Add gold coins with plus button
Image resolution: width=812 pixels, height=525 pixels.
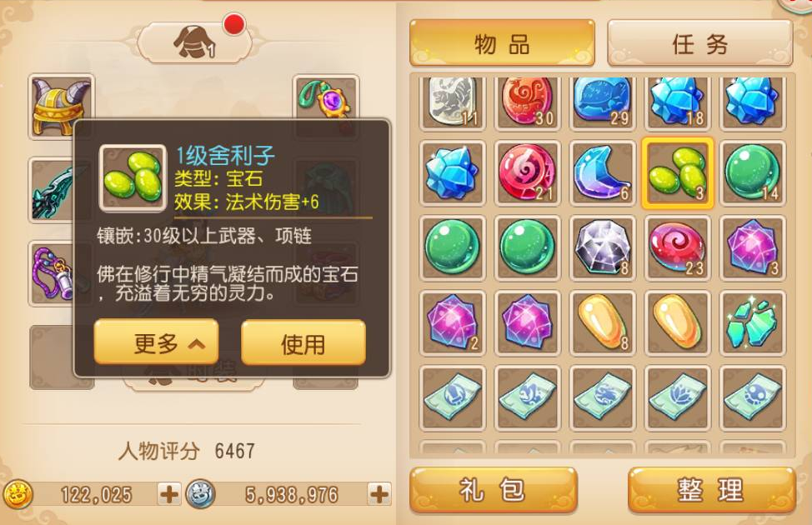pyautogui.click(x=169, y=493)
